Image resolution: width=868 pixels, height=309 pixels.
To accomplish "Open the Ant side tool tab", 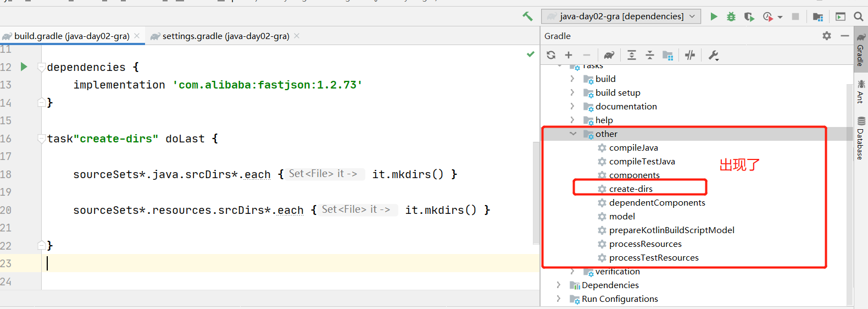I will 861,92.
